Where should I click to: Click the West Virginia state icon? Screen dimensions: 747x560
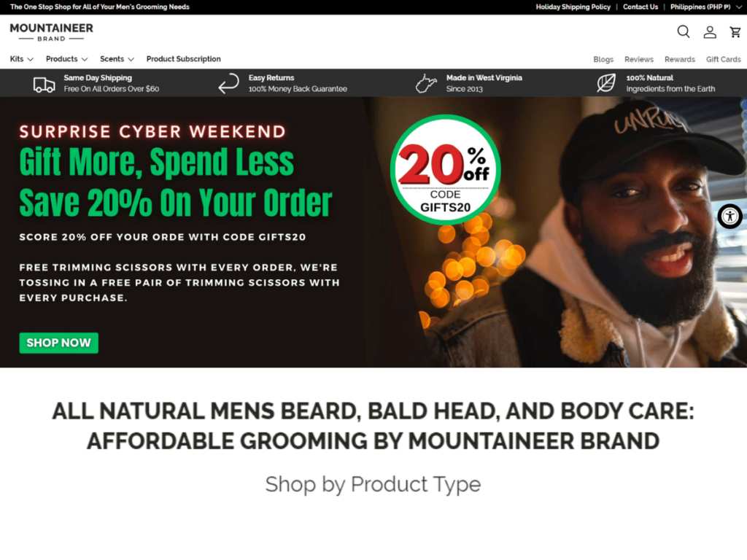click(x=426, y=83)
